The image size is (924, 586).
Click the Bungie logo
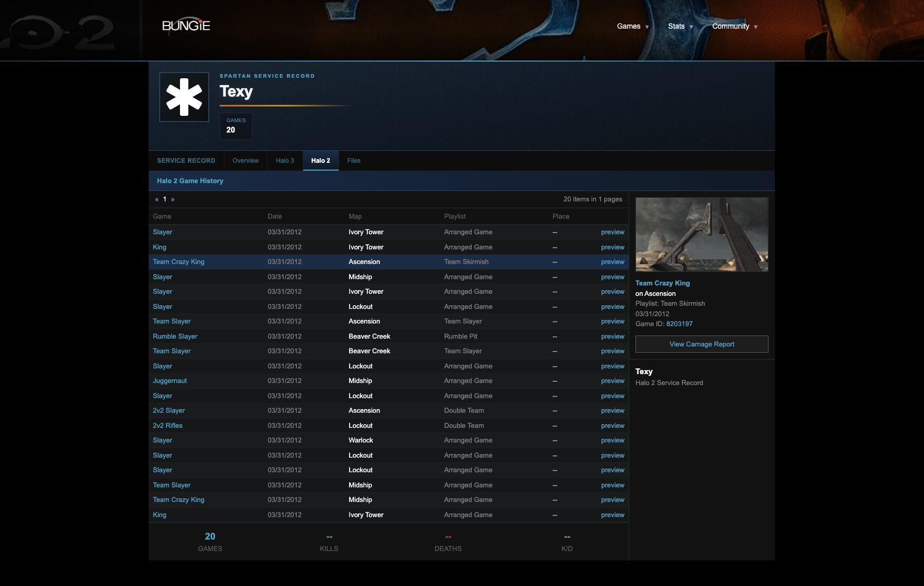[186, 26]
